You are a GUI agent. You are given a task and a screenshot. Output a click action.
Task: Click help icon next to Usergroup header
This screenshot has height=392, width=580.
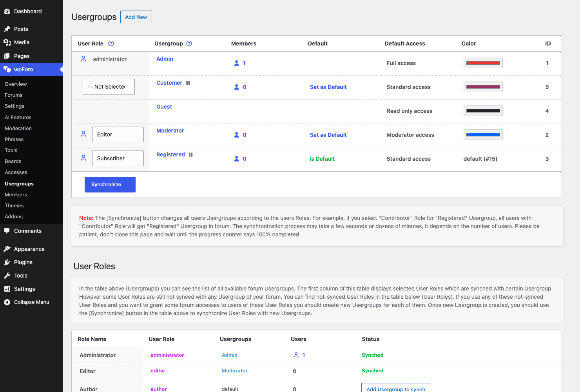189,44
